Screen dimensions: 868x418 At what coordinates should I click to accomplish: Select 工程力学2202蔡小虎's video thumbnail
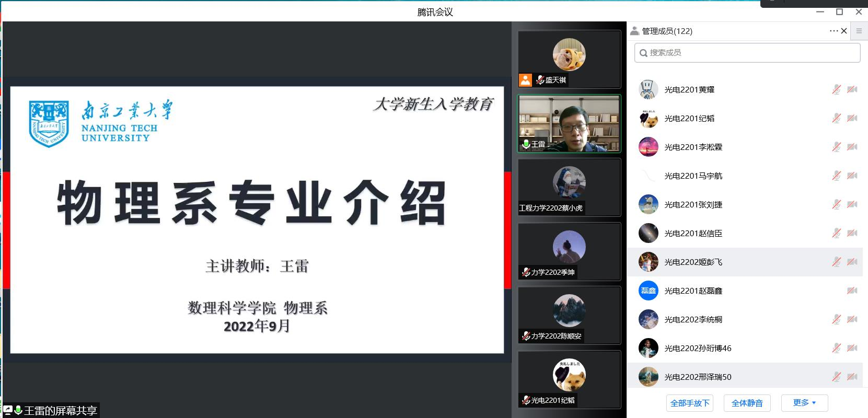[569, 187]
